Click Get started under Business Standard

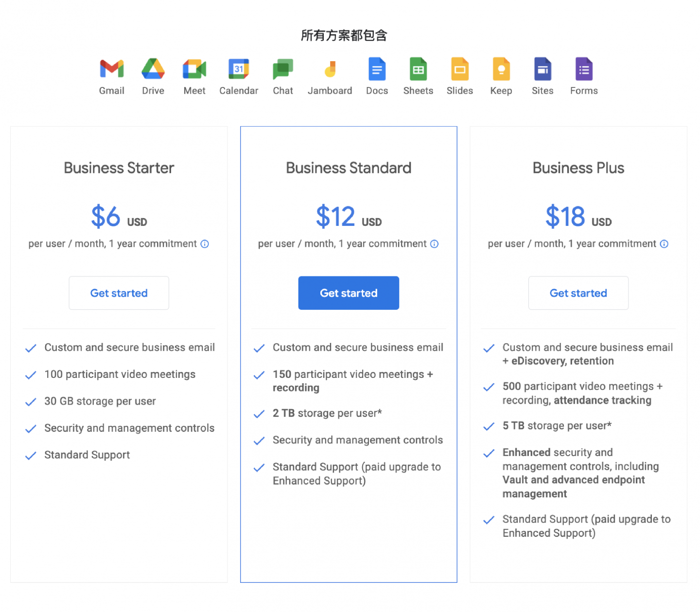[x=349, y=293]
